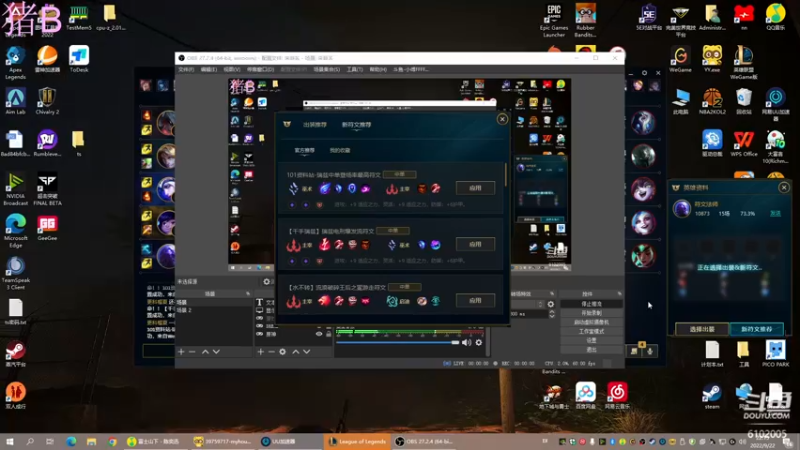The image size is (800, 450).
Task: Pop out the OBS Controls dock panel
Action: click(619, 294)
